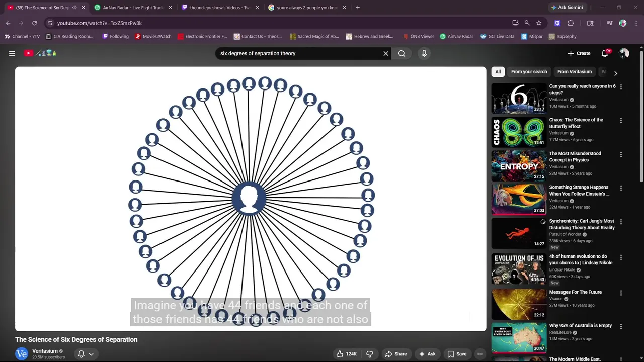
Task: Open the Extensions puzzle icon
Action: tap(571, 23)
